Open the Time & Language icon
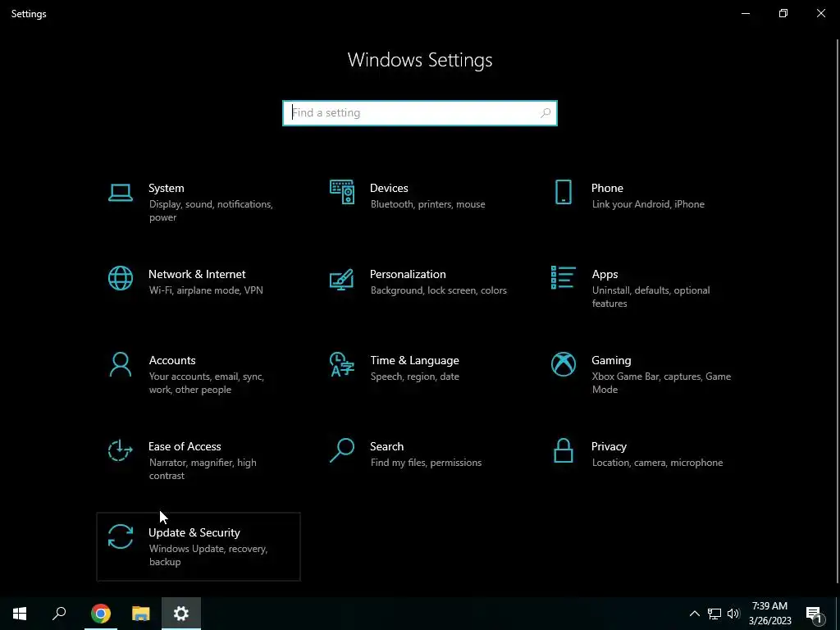 coord(342,364)
